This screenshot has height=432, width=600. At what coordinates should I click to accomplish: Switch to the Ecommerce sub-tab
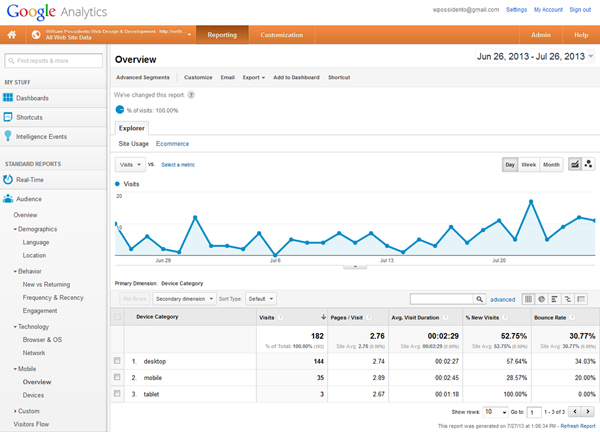coord(172,143)
